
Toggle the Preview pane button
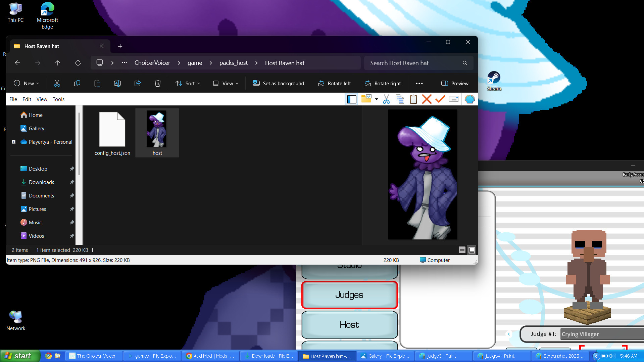(455, 83)
